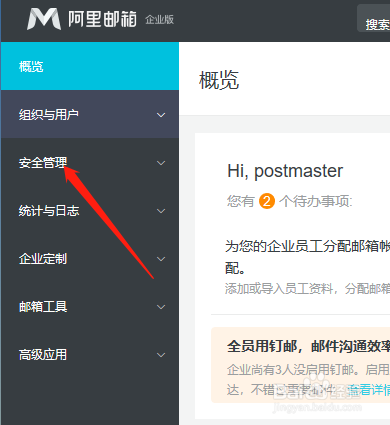Click the 搜索 search box
Image resolution: width=390 pixels, height=425 pixels.
pos(373,18)
